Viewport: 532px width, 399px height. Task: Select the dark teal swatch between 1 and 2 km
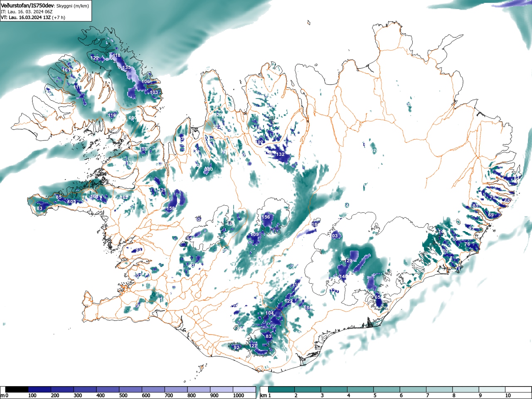click(282, 389)
